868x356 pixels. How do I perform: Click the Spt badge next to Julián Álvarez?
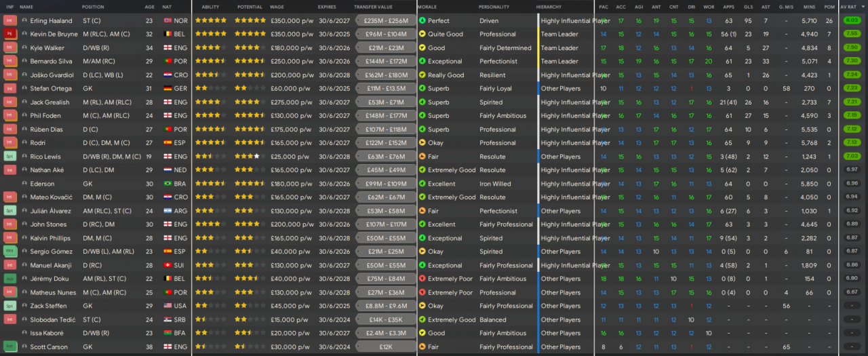coord(9,210)
